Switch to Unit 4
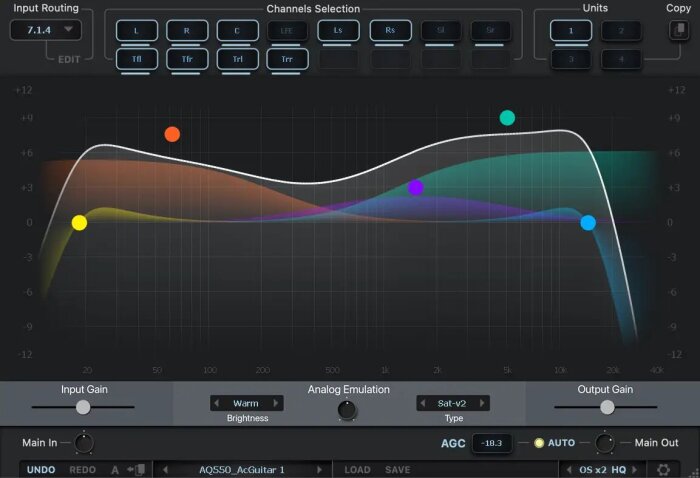 [x=621, y=59]
